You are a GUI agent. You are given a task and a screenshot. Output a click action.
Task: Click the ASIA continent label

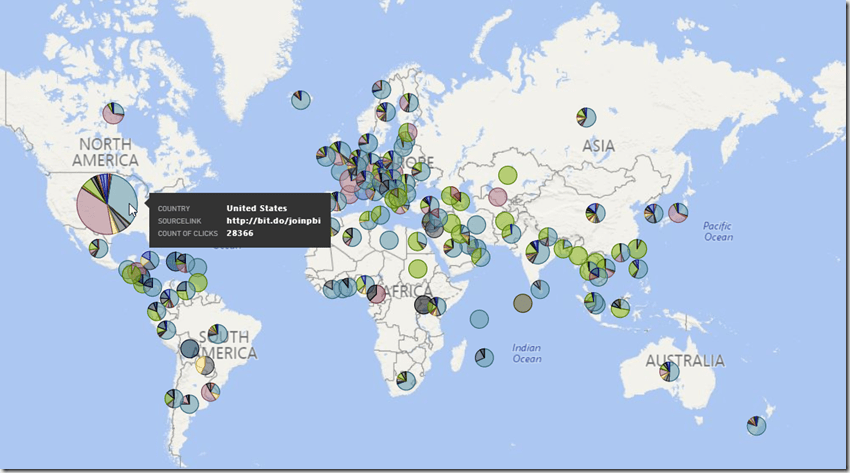[x=598, y=146]
